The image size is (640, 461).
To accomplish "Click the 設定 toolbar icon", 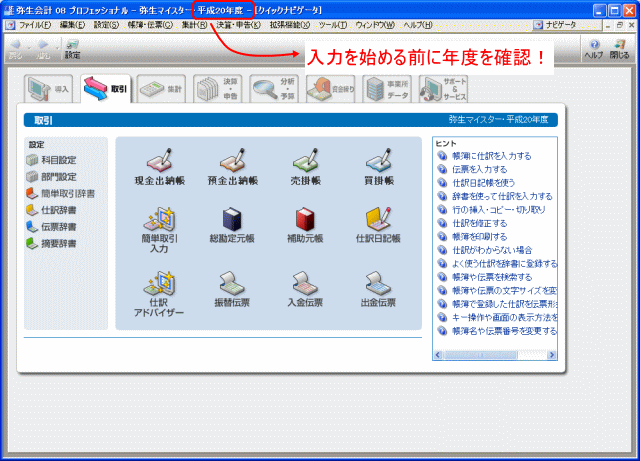I will [x=72, y=49].
